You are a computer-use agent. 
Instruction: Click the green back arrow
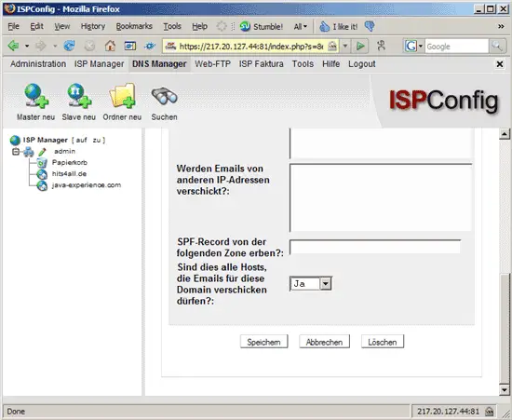[x=13, y=46]
